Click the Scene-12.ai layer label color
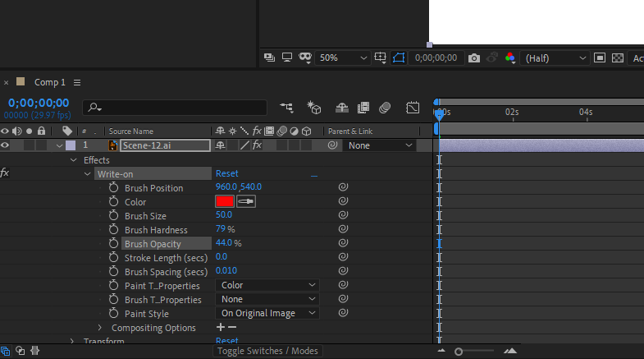This screenshot has height=359, width=644. [x=71, y=145]
